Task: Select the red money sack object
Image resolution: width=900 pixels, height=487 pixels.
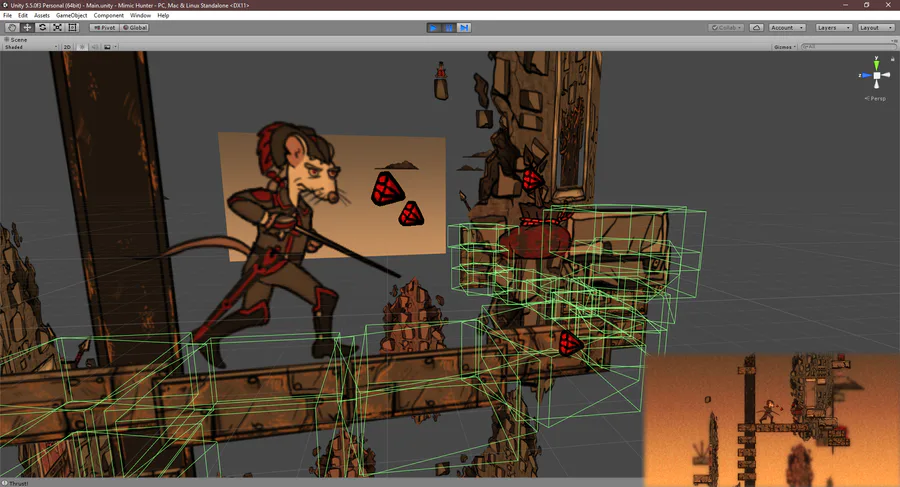Action: click(535, 238)
